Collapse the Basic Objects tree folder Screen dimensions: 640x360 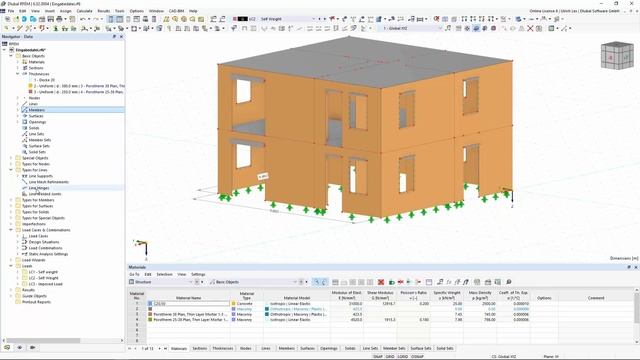pyautogui.click(x=11, y=56)
